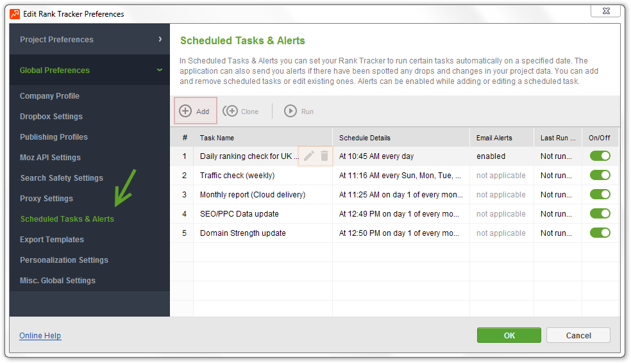
Task: Expand the Project Preferences section
Action: (x=89, y=39)
